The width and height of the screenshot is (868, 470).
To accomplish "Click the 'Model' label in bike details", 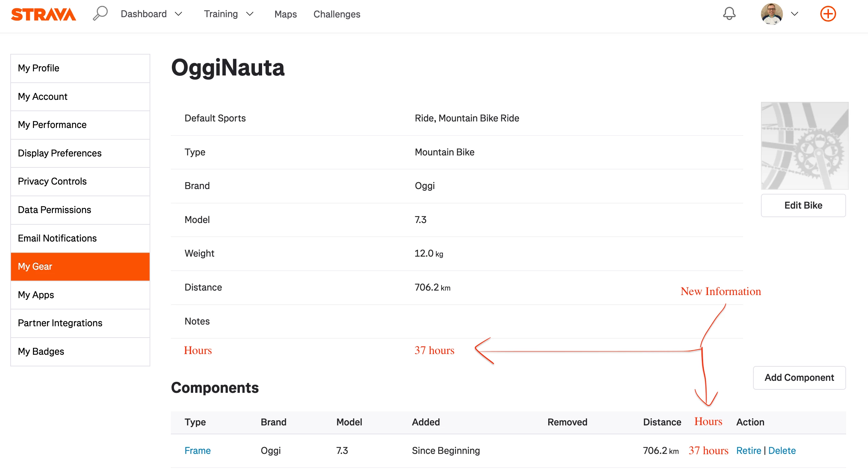I will coord(197,220).
